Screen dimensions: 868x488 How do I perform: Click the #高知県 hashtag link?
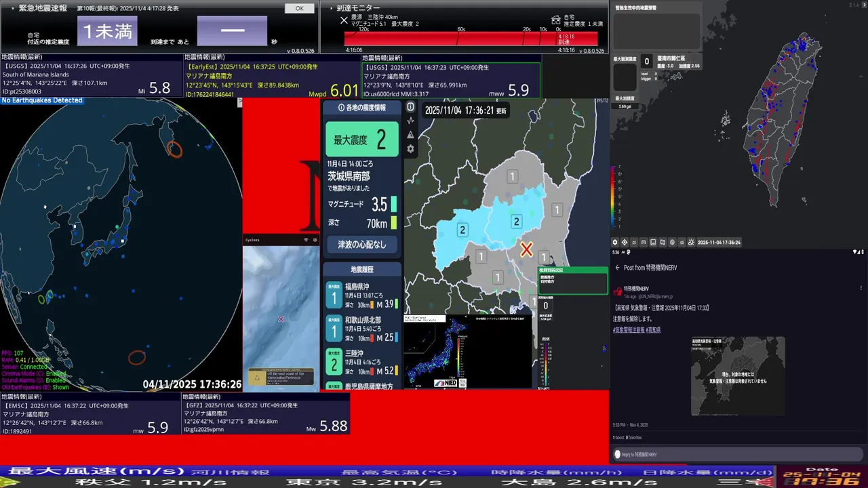tap(652, 330)
